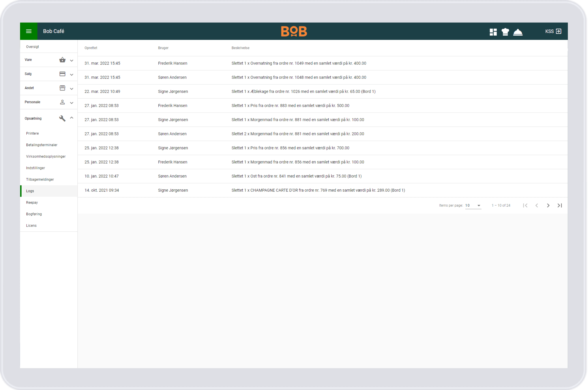Select the Slettet 2 x Morgenmad entry

coord(323,134)
